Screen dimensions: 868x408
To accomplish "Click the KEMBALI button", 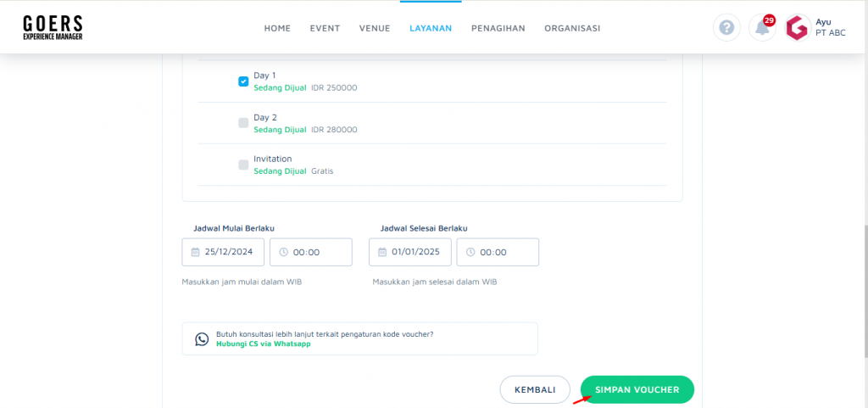I will pos(536,389).
